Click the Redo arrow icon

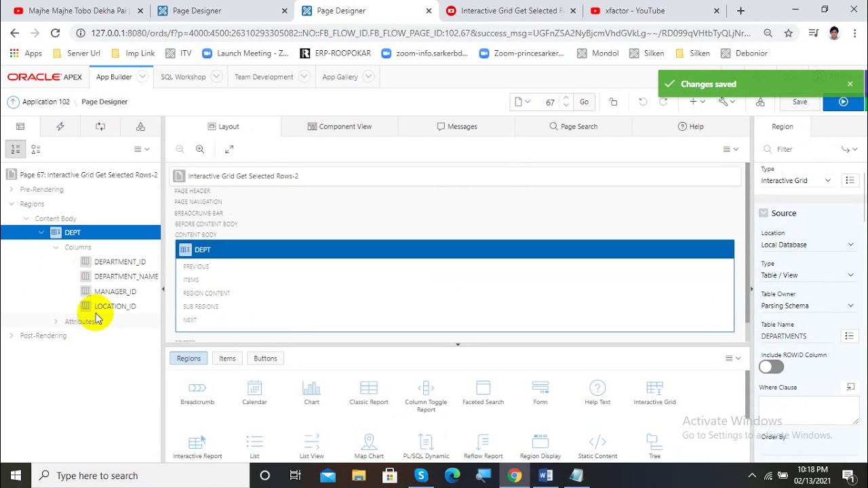(x=663, y=102)
